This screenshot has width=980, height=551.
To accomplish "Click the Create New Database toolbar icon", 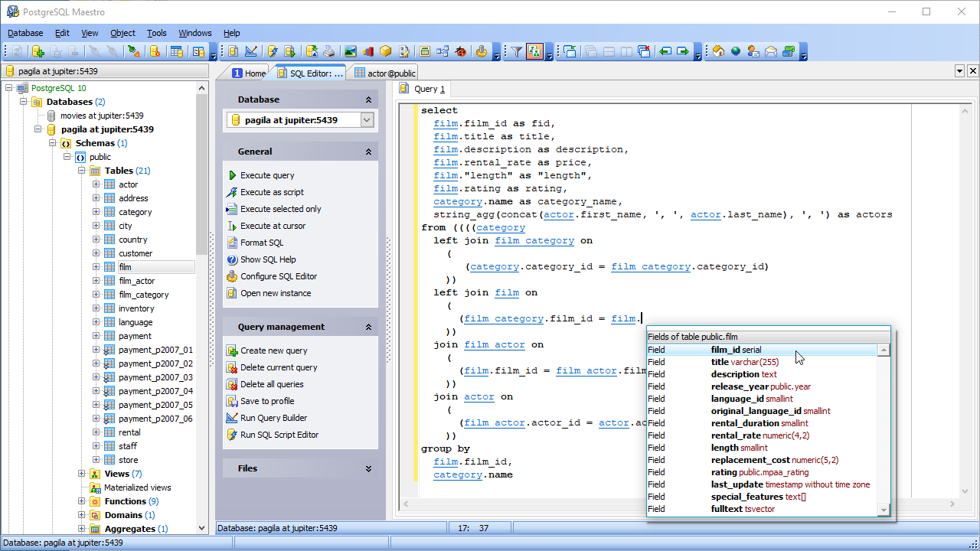I will [37, 51].
